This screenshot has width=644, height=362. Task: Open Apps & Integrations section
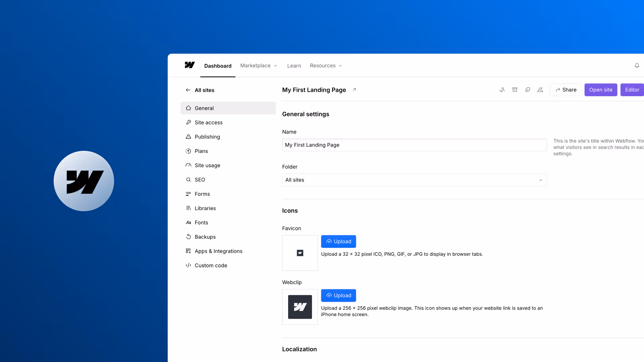(218, 251)
